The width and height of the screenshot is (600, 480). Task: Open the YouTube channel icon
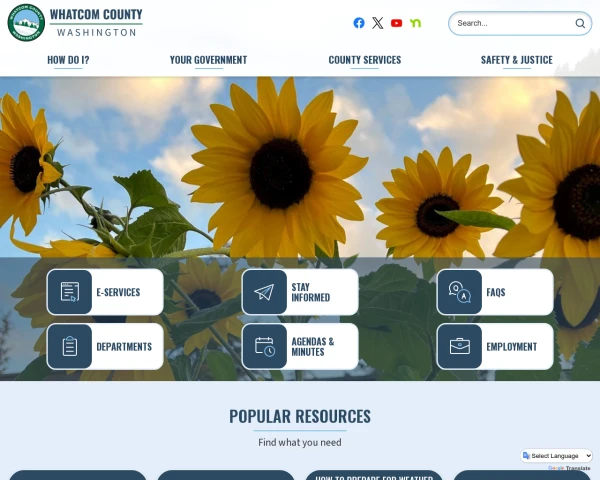[396, 23]
